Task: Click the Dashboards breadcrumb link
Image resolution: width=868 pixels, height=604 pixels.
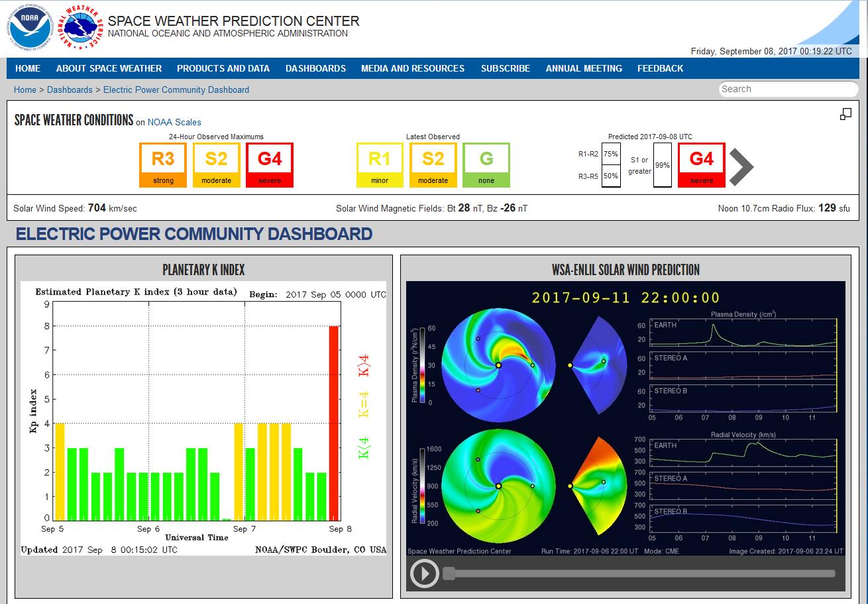Action: pos(70,90)
